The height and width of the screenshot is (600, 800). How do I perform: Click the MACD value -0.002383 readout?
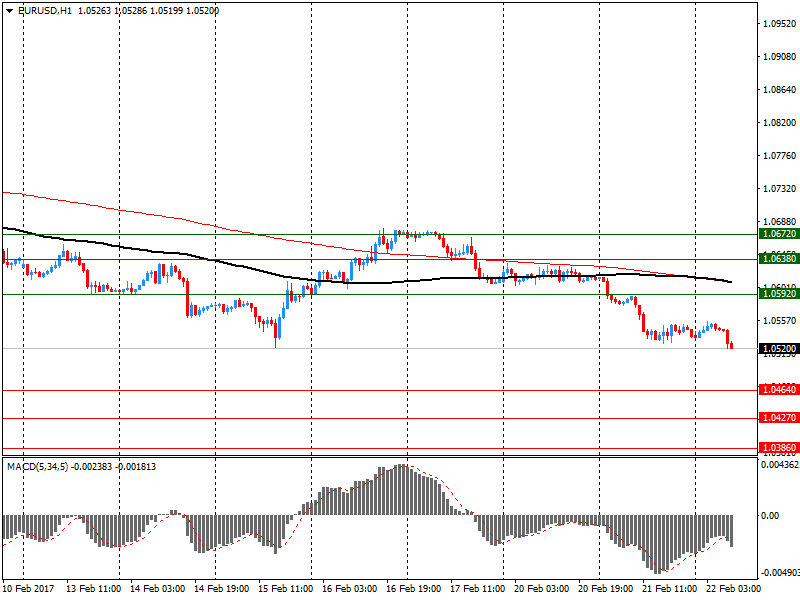coord(92,467)
